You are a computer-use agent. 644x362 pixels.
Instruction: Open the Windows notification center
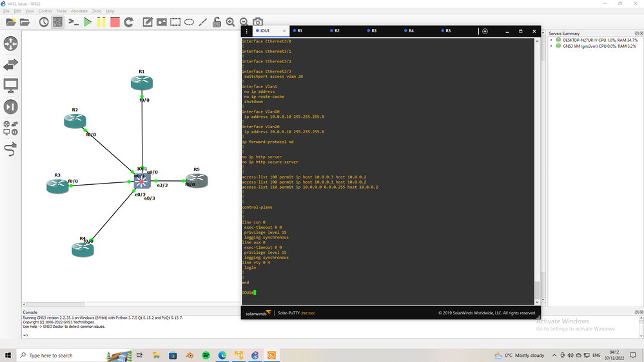pyautogui.click(x=633, y=356)
